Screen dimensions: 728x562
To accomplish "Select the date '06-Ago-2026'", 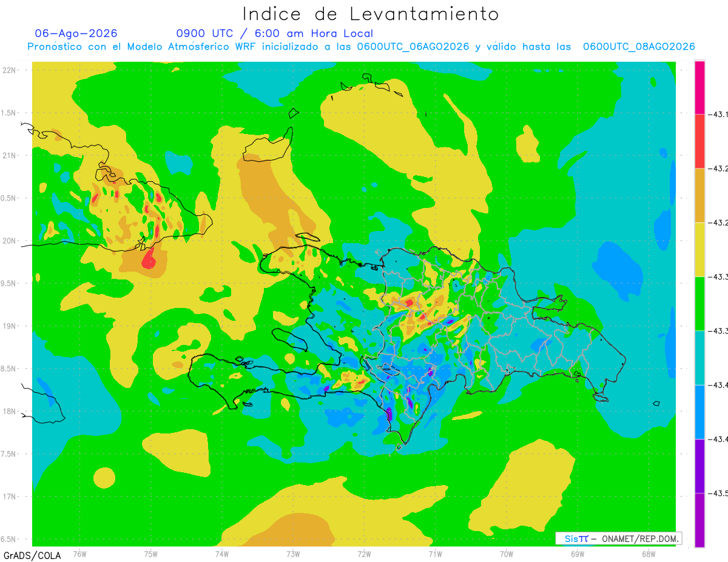I will [x=76, y=33].
